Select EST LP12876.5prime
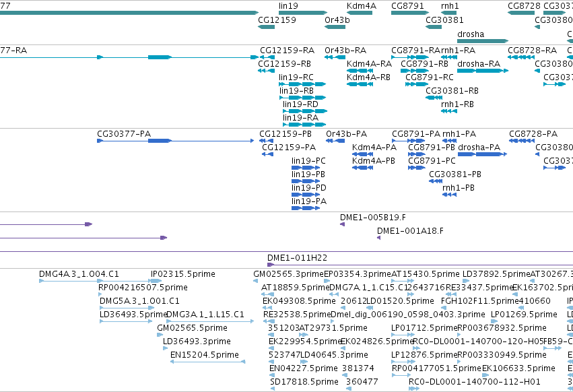This screenshot has width=573, height=392. pyautogui.click(x=403, y=362)
